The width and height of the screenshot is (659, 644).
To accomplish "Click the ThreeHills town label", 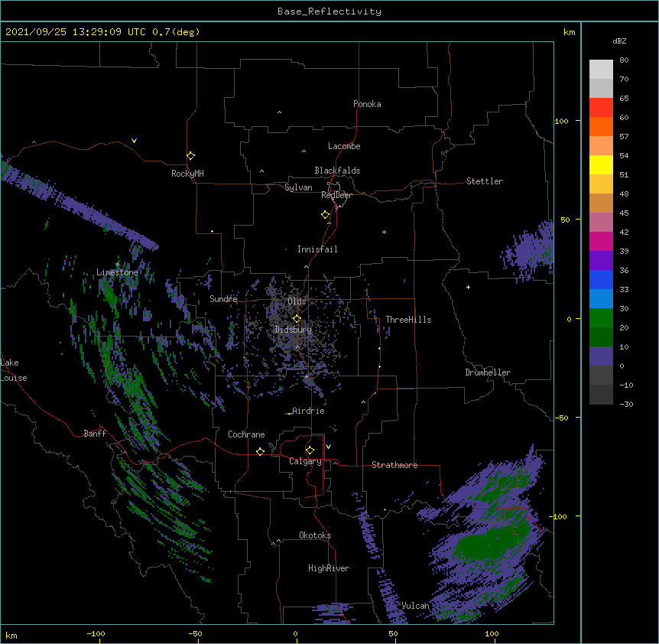I will tap(408, 320).
